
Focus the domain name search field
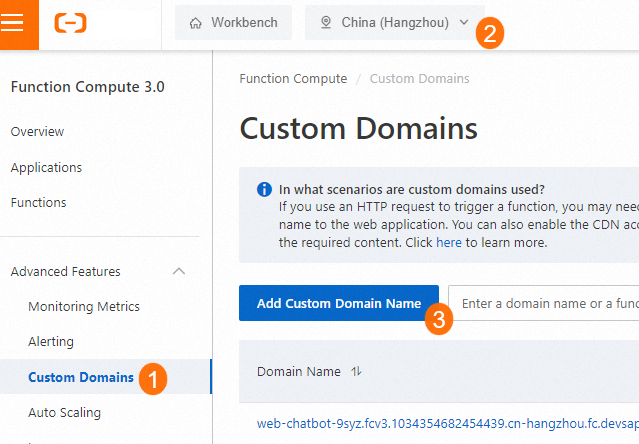pos(545,303)
